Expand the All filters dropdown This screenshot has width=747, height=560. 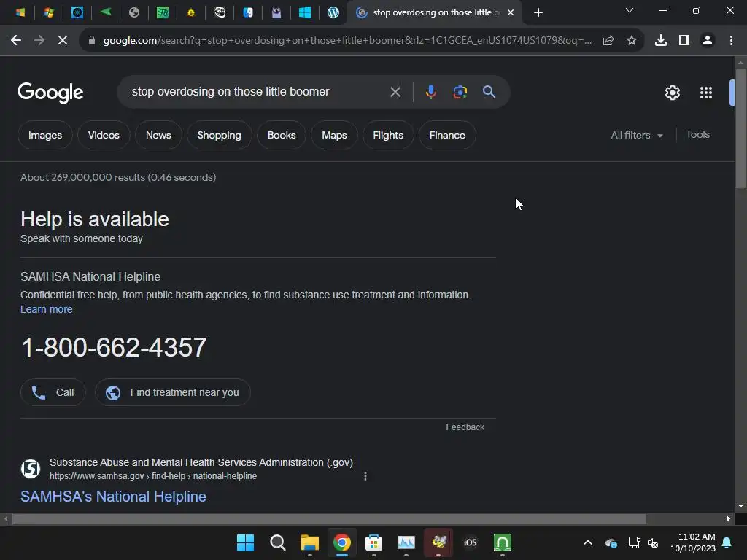[x=637, y=135]
